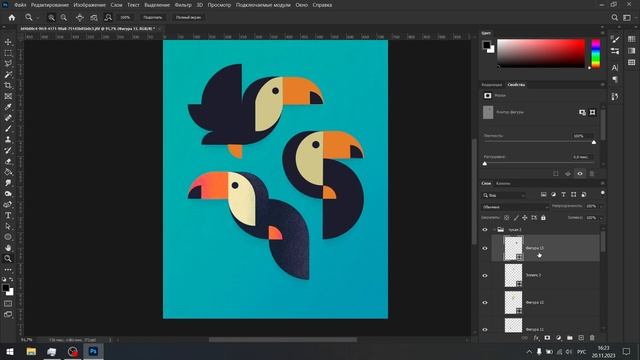The height and width of the screenshot is (360, 640).
Task: Select the Crop tool
Action: click(x=8, y=85)
